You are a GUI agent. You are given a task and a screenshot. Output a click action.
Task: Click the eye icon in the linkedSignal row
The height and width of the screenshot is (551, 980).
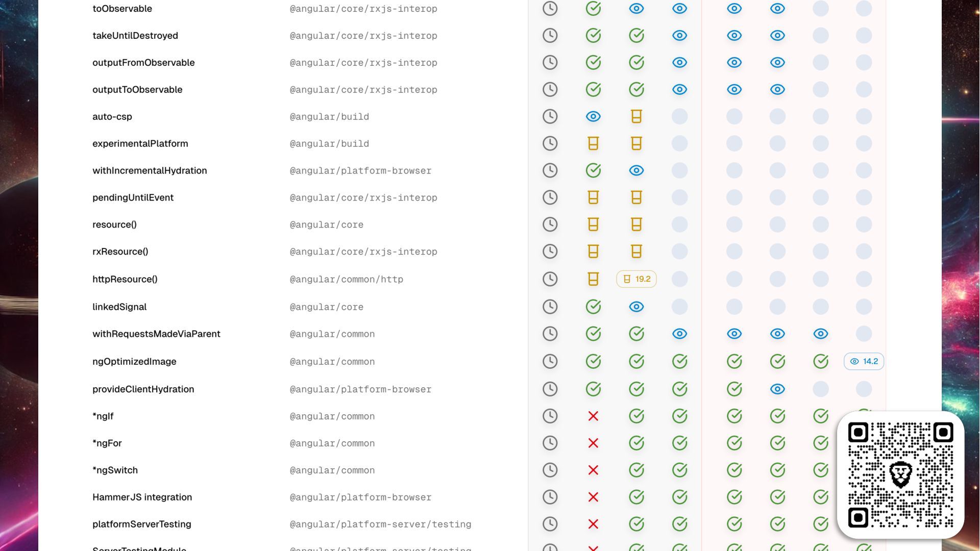point(636,307)
